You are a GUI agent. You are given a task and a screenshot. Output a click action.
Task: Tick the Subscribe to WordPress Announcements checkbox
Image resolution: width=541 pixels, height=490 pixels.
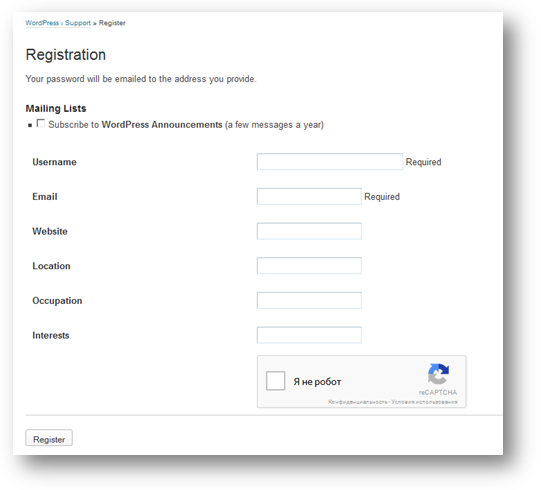tap(41, 123)
